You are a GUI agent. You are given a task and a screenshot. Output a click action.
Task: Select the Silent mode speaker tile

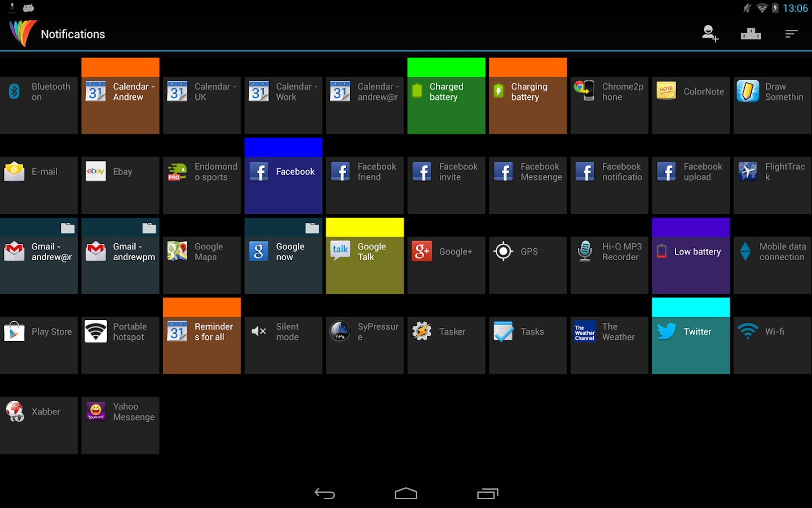pos(283,345)
